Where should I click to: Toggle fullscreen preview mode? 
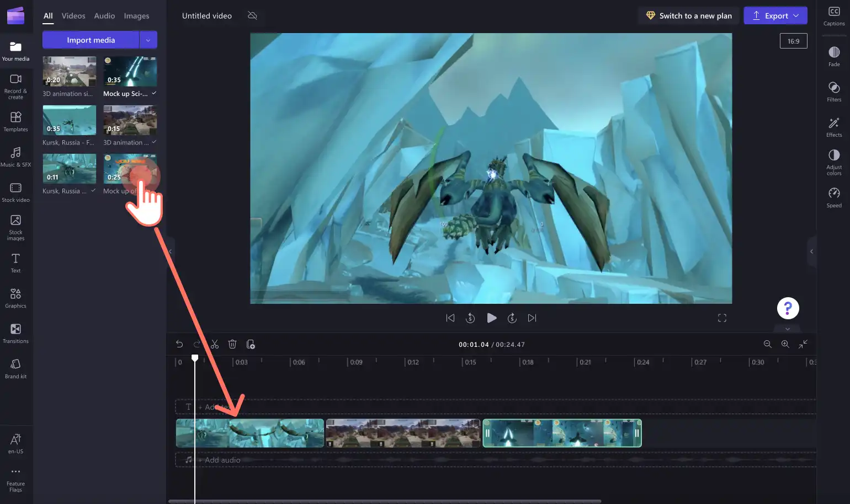coord(722,318)
